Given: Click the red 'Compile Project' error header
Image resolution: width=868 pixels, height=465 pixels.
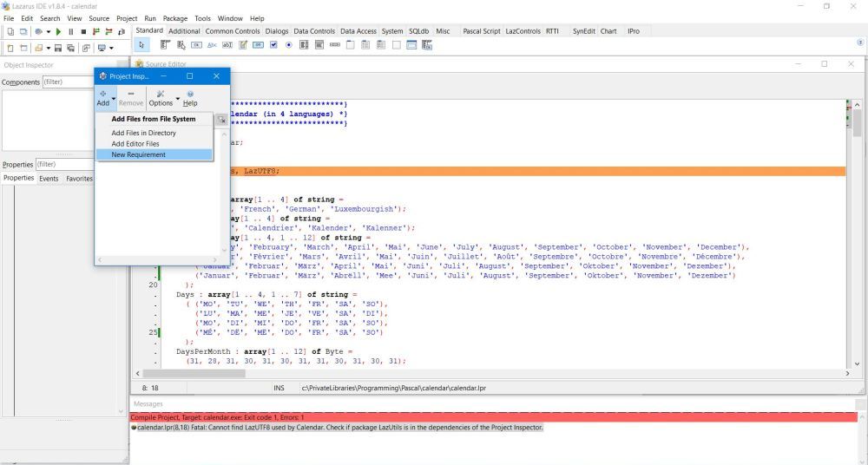Looking at the screenshot, I should pos(494,417).
